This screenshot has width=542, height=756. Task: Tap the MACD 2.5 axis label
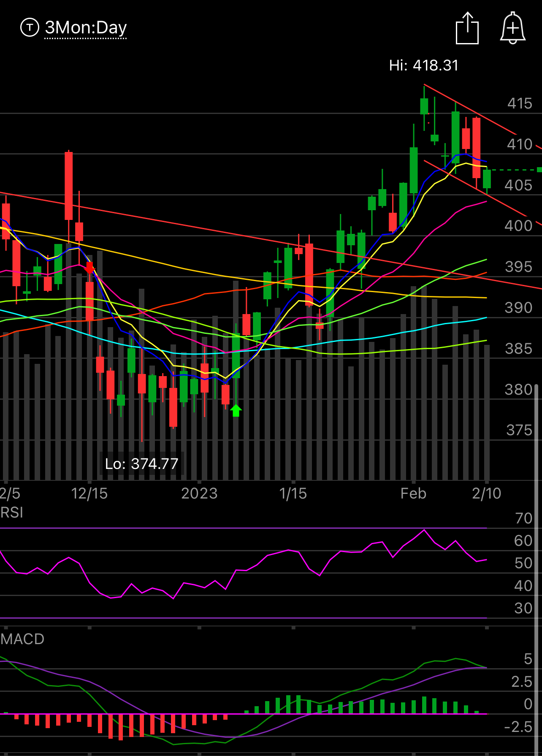coord(522,682)
